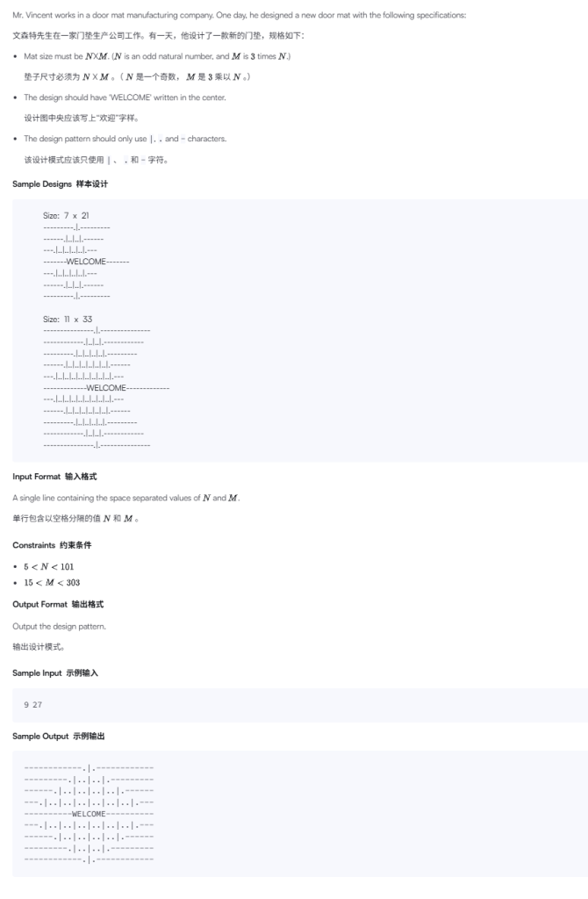588x899 pixels.
Task: Click the "Sample Output 示例输出" heading
Action: tap(58, 736)
